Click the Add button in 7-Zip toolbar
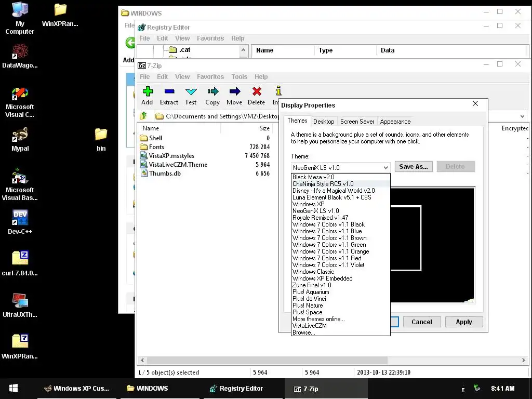Image resolution: width=532 pixels, height=399 pixels. [147, 96]
